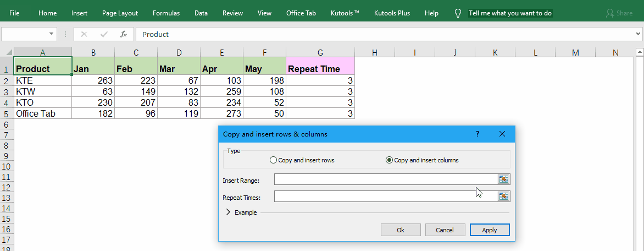Image resolution: width=644 pixels, height=251 pixels.
Task: Click the Share person icon
Action: tap(609, 13)
